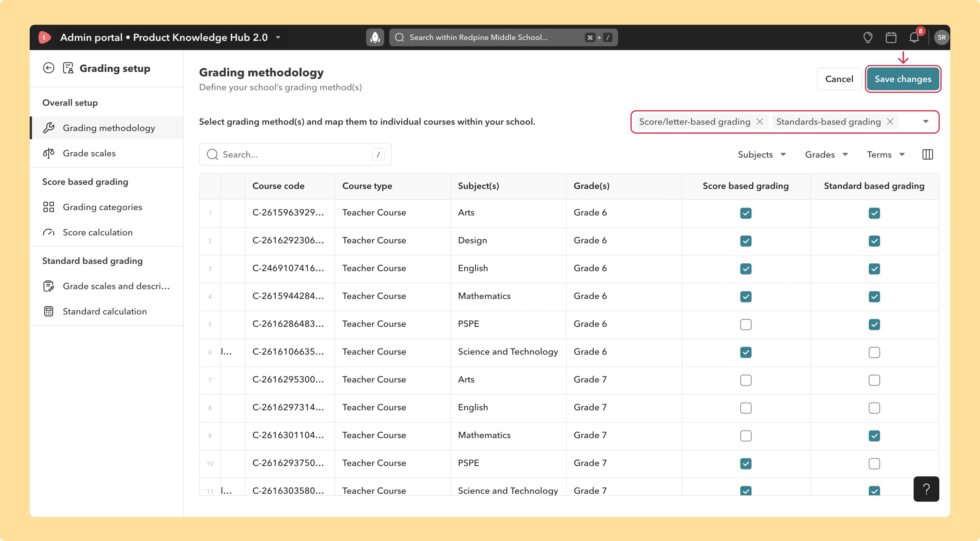The width and height of the screenshot is (980, 541).
Task: Expand the Admin portal workspace dropdown arrow
Action: (x=278, y=37)
